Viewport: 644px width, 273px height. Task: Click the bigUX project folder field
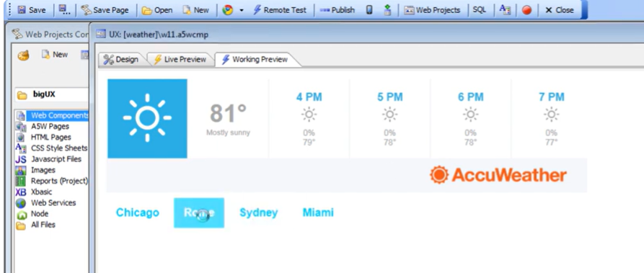(x=52, y=94)
